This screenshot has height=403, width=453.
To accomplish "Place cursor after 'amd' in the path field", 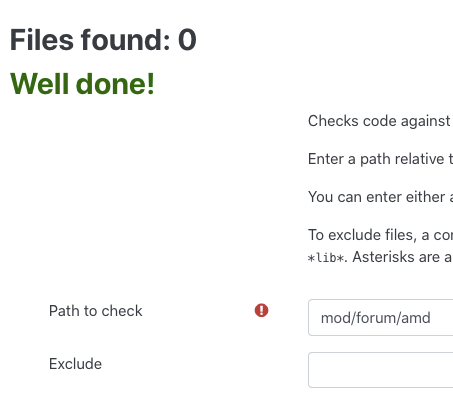I will 431,318.
